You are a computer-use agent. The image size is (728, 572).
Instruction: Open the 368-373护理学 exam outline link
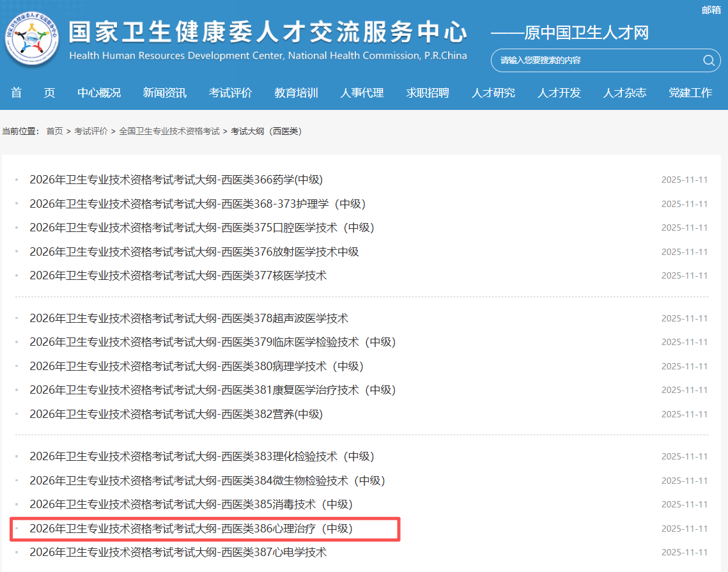[x=197, y=204]
